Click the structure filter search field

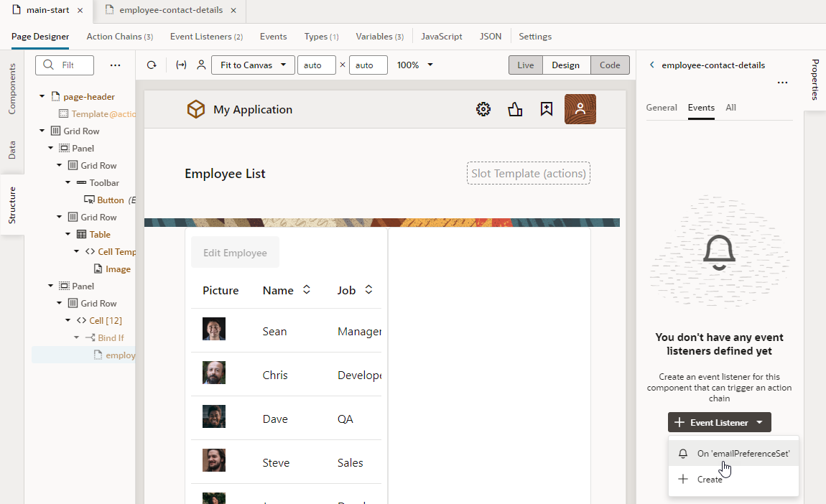click(x=64, y=65)
